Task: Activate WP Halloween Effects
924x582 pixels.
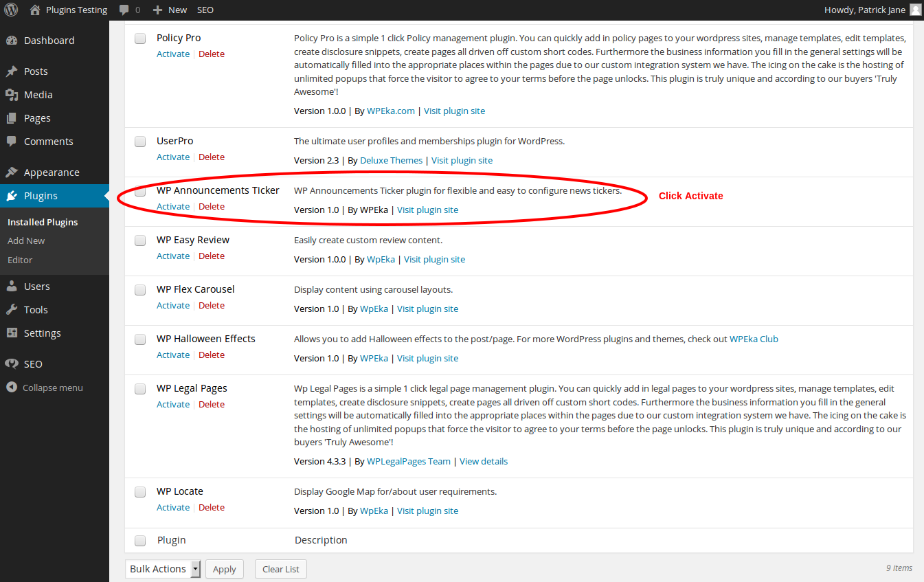Action: point(173,355)
